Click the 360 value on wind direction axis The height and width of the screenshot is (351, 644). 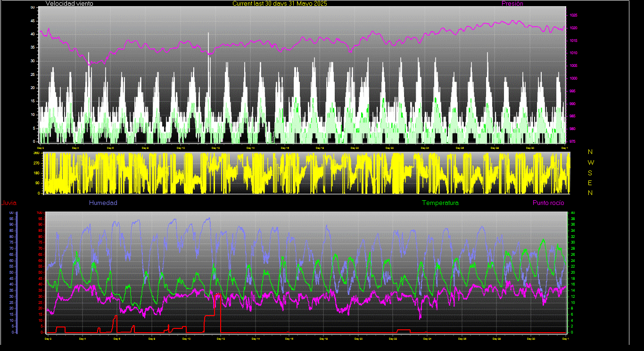pos(36,153)
